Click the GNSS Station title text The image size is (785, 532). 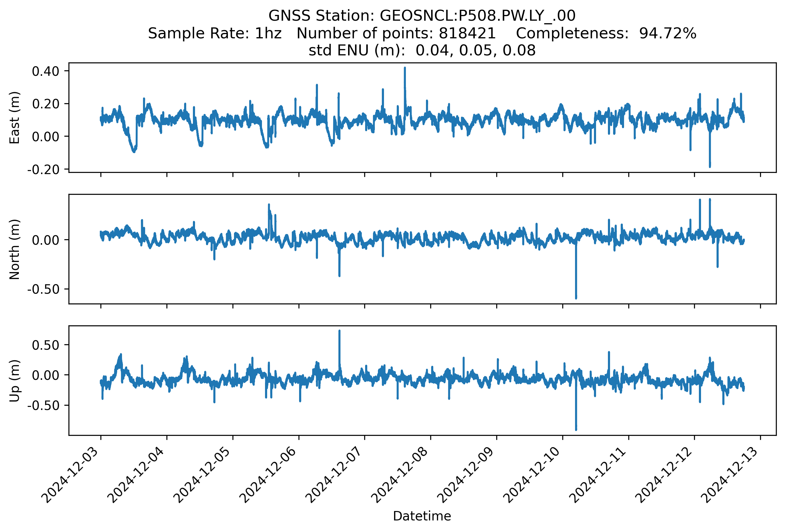point(422,16)
